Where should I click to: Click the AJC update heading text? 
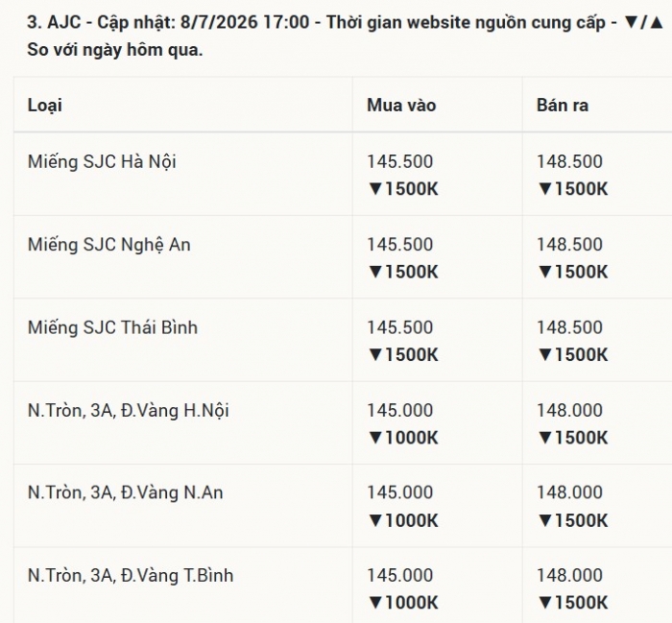(346, 36)
